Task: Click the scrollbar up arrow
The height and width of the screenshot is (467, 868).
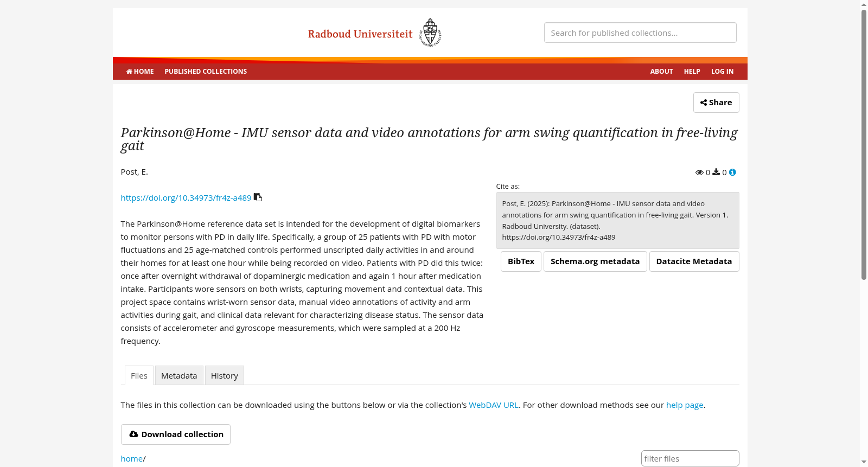Action: [864, 4]
